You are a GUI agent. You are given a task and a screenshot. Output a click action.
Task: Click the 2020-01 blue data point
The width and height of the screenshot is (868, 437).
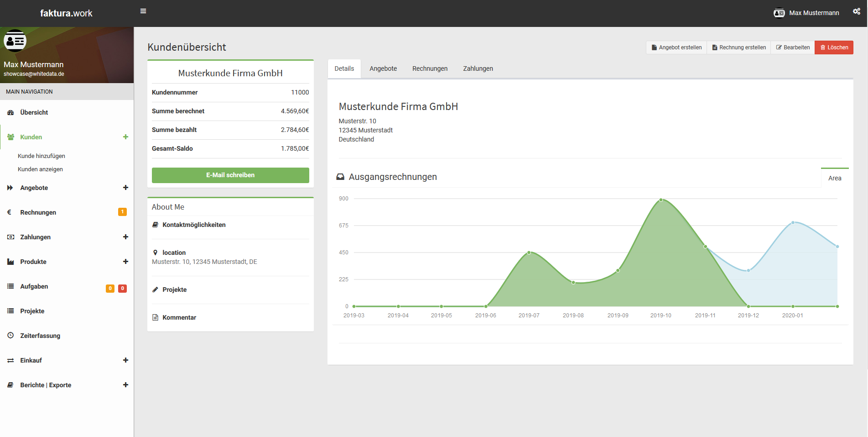pyautogui.click(x=793, y=222)
